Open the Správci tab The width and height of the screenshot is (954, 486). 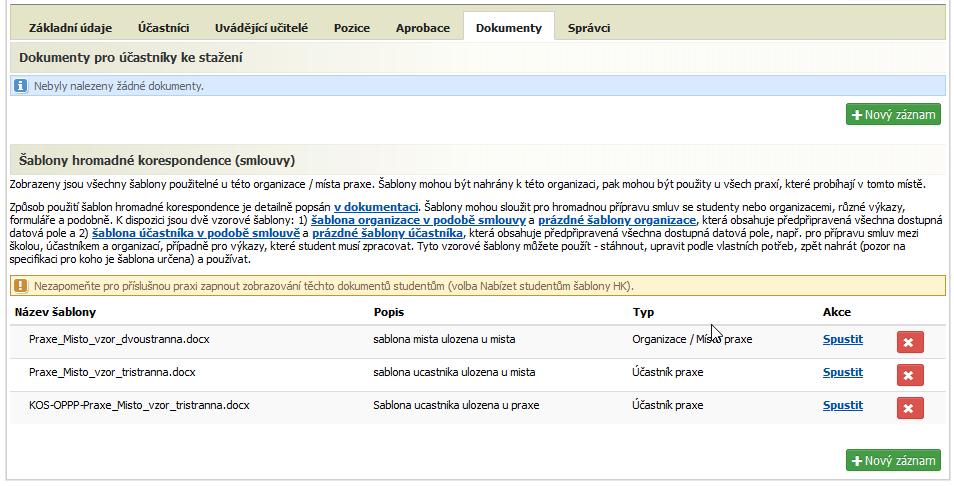click(x=589, y=28)
